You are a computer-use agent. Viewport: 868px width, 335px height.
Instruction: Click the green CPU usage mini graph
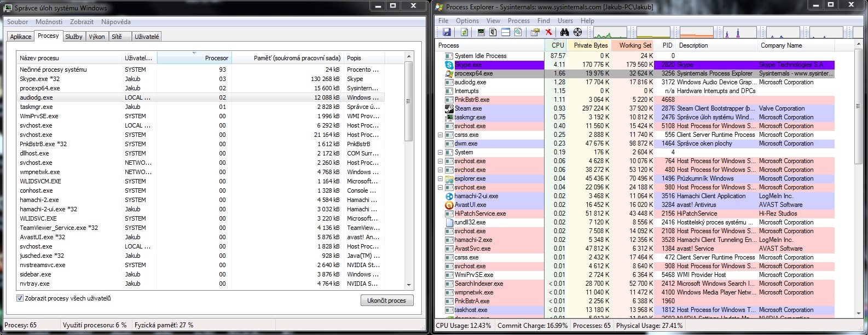610,32
